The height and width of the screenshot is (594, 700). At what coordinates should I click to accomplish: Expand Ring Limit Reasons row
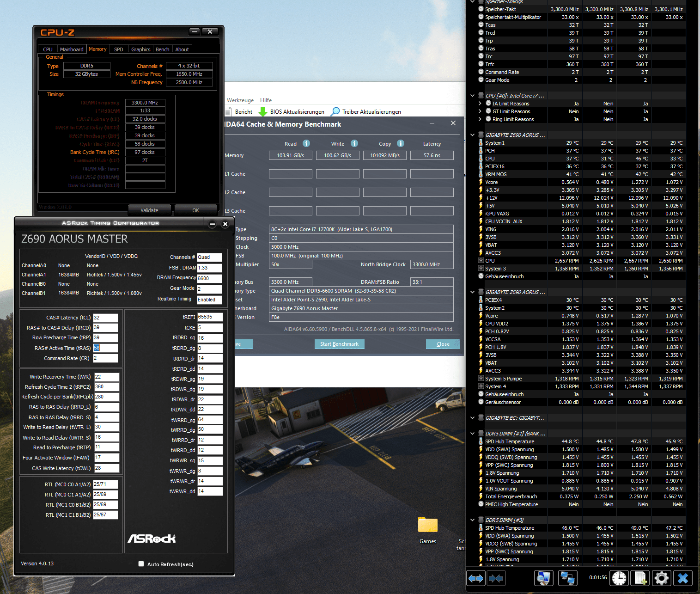click(x=480, y=119)
